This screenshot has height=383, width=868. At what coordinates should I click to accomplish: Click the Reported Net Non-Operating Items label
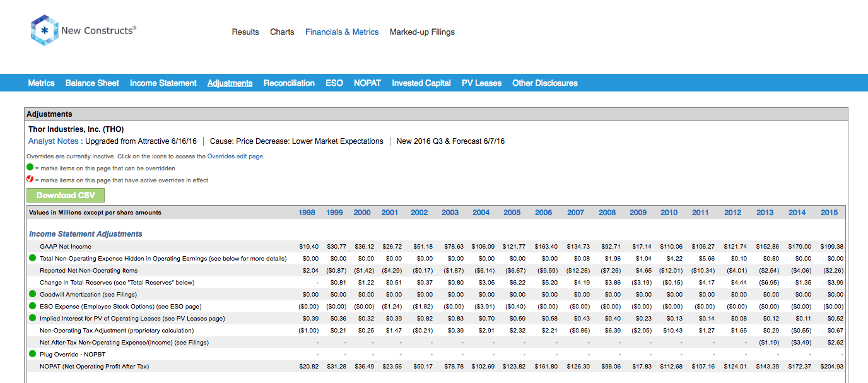88,271
